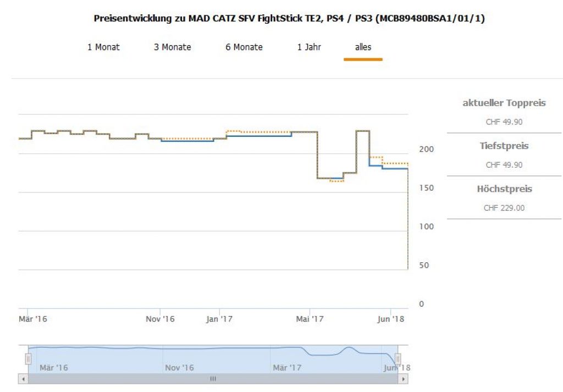Viewport: 563px width, 392px height.
Task: Click the price dip after Mai '17
Action: click(x=330, y=179)
